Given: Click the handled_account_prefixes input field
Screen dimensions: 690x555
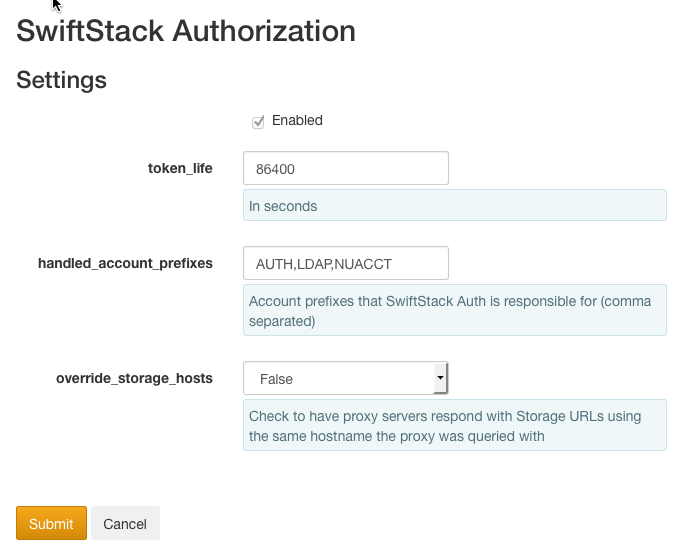Looking at the screenshot, I should (346, 263).
